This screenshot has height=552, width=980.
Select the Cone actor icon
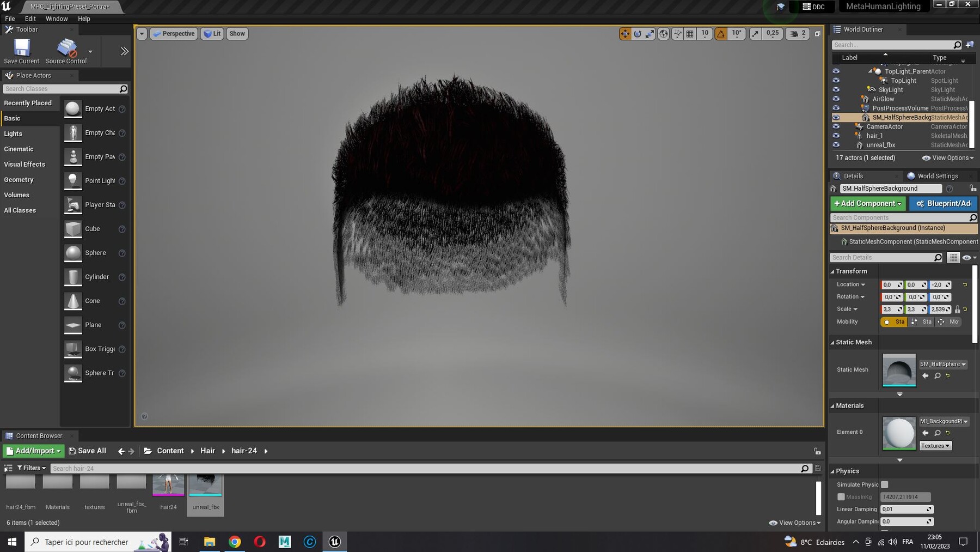click(x=73, y=301)
